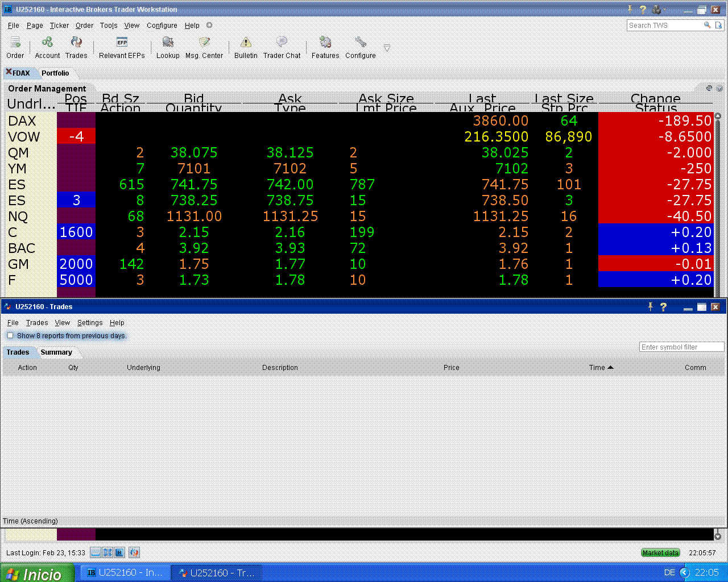This screenshot has height=582, width=728.
Task: Open the Account window from toolbar
Action: coord(47,48)
